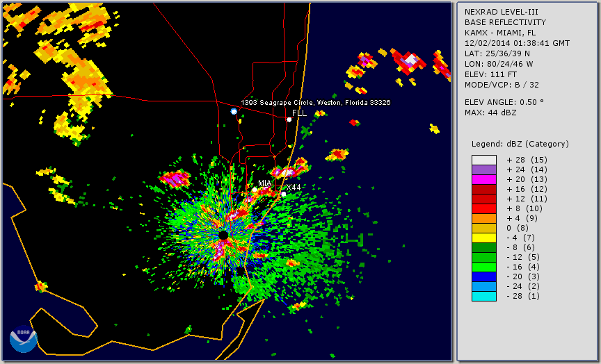Click the NOAA logo icon
601x364 pixels.
click(x=24, y=339)
